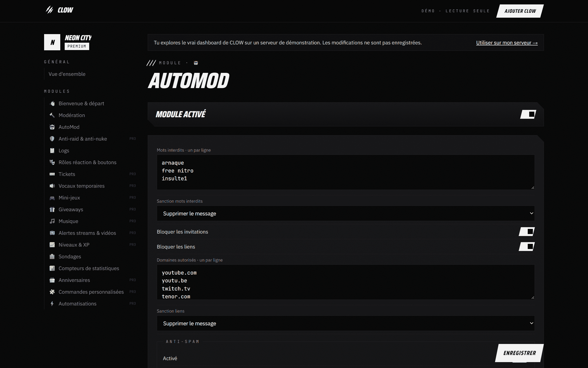Toggle Bloquer les liens switch

click(x=527, y=247)
